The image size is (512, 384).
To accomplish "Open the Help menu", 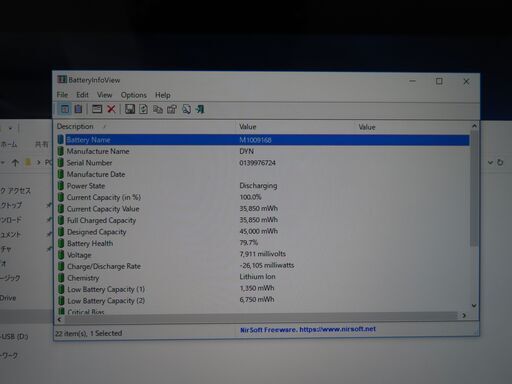I will pos(163,95).
